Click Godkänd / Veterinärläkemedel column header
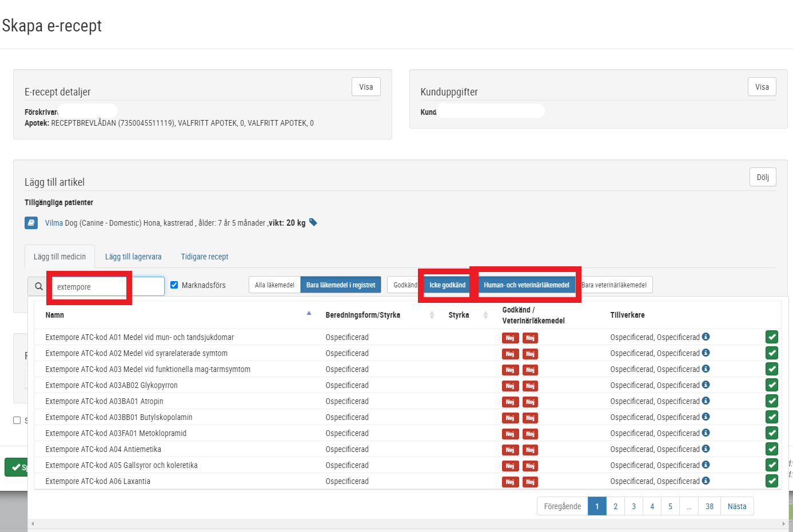Screen dimensions: 793x532 point(533,315)
